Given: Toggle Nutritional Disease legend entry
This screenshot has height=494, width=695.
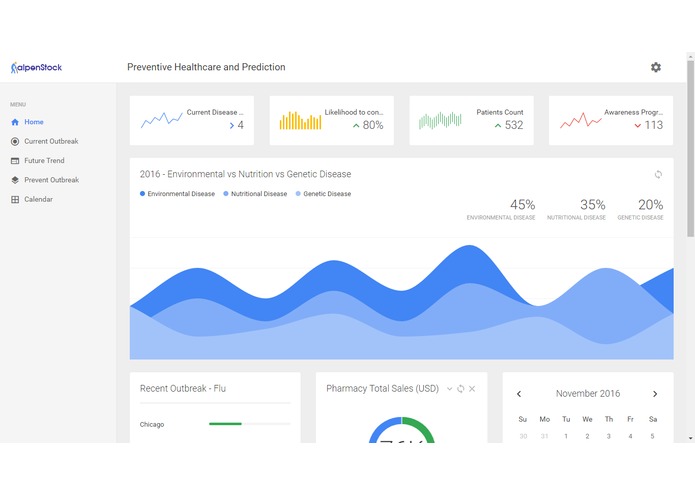Looking at the screenshot, I should coord(255,194).
